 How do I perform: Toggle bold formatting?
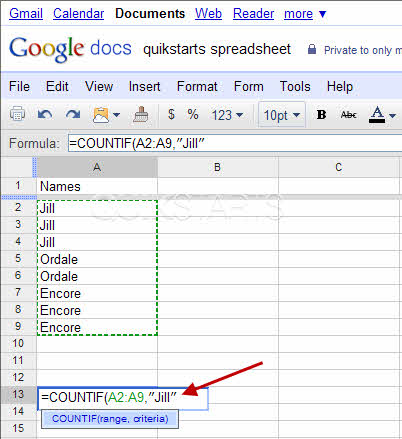coord(321,115)
